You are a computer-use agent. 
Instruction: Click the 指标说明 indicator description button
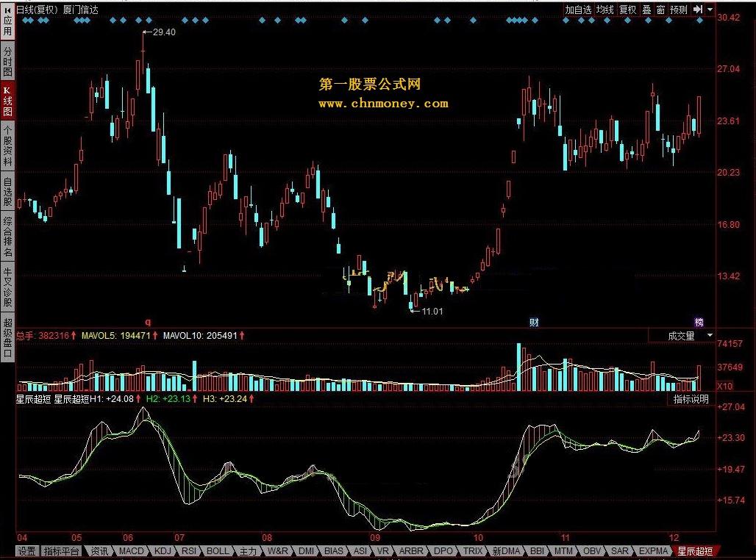(691, 399)
